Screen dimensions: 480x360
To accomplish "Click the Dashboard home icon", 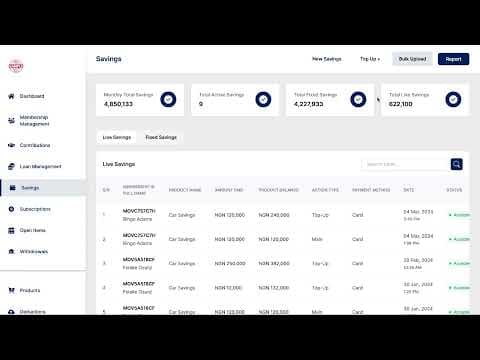I will pyautogui.click(x=11, y=96).
